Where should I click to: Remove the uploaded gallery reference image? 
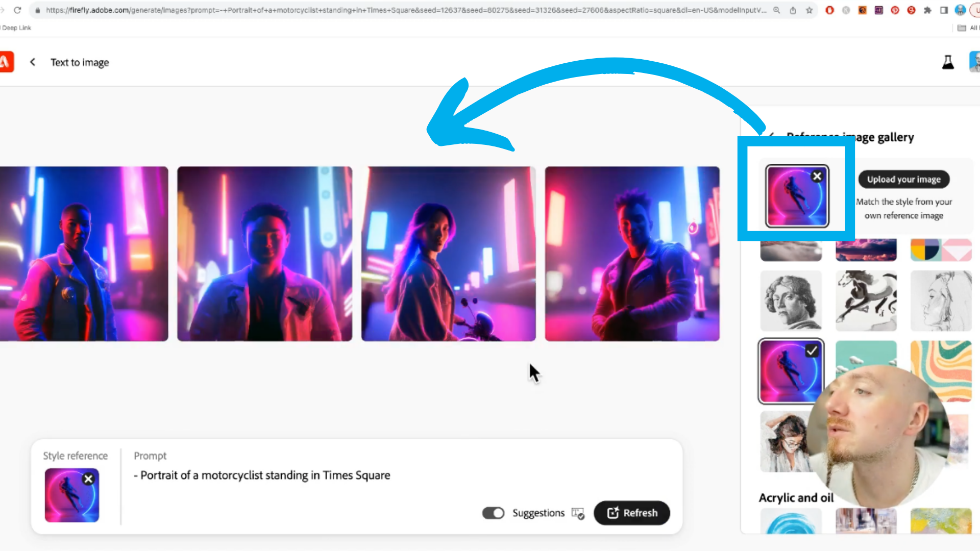point(817,177)
